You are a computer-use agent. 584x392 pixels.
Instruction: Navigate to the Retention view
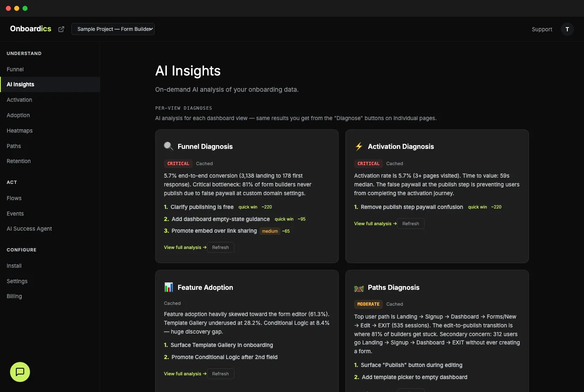click(x=18, y=161)
